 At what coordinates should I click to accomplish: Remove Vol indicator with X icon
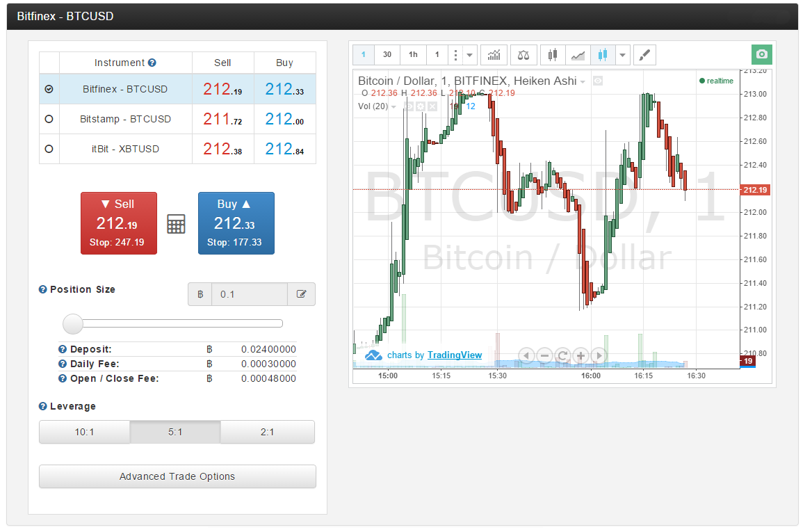click(432, 106)
